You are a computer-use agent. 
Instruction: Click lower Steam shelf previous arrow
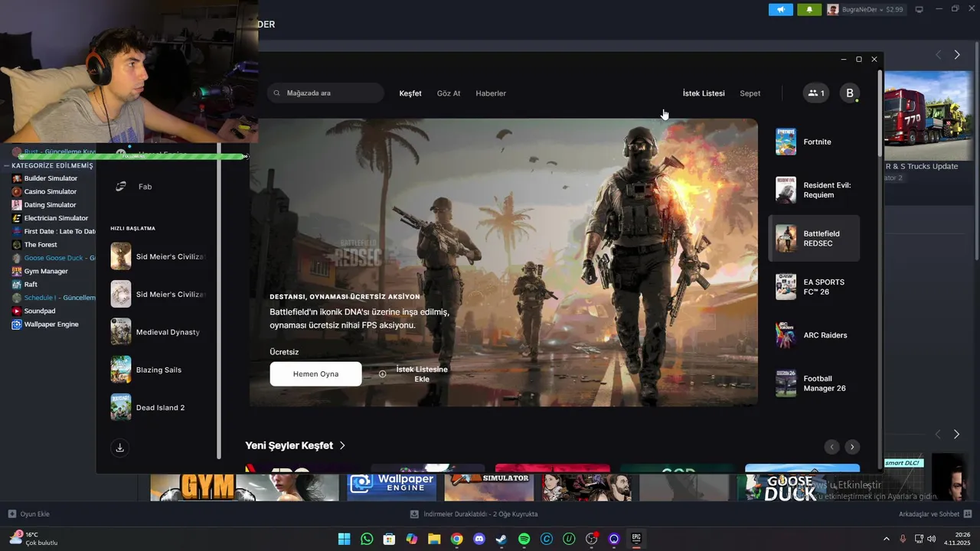938,434
